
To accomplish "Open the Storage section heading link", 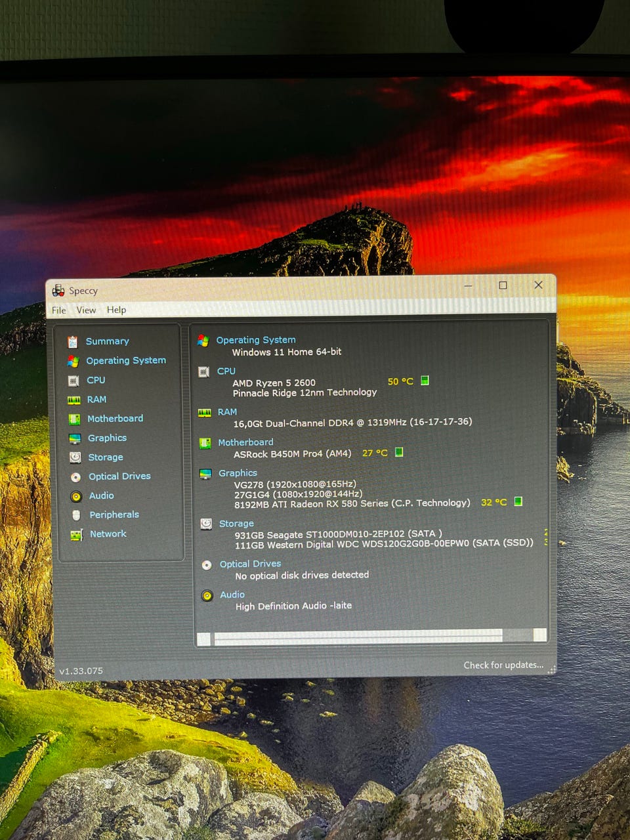I will click(x=236, y=523).
